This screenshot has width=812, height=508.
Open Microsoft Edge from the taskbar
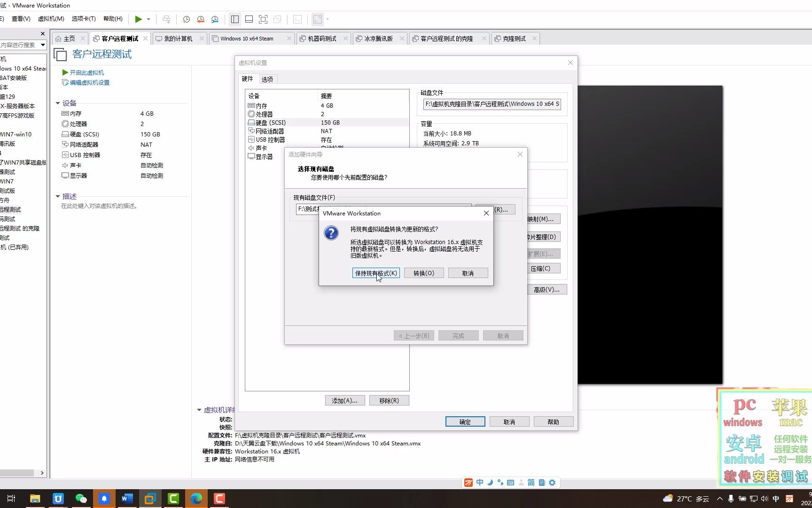click(x=196, y=499)
